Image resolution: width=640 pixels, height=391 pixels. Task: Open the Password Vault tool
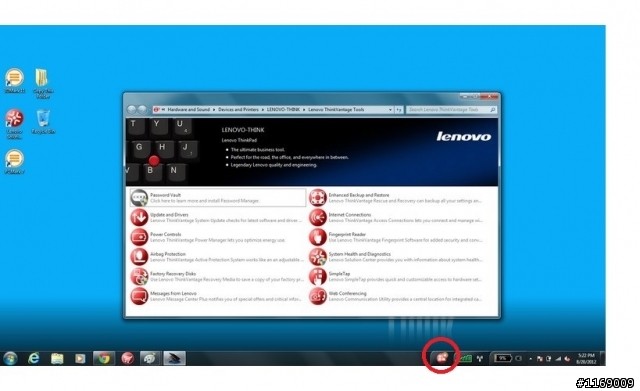218,198
